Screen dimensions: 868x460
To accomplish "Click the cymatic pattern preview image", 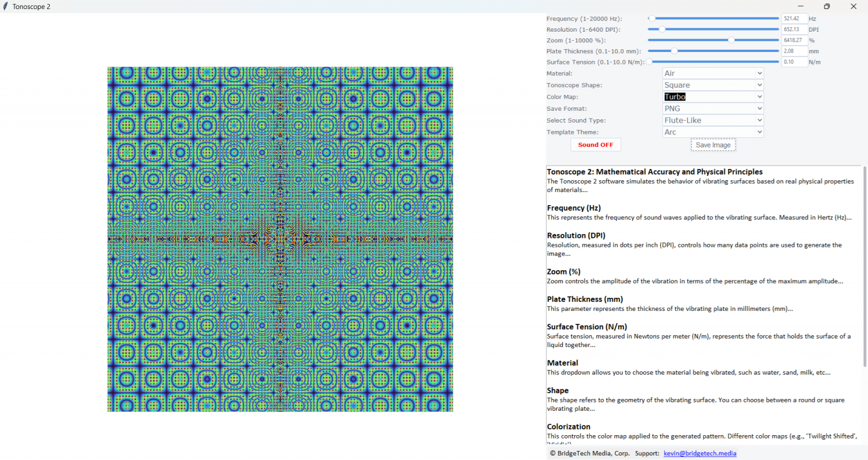I will tap(280, 239).
